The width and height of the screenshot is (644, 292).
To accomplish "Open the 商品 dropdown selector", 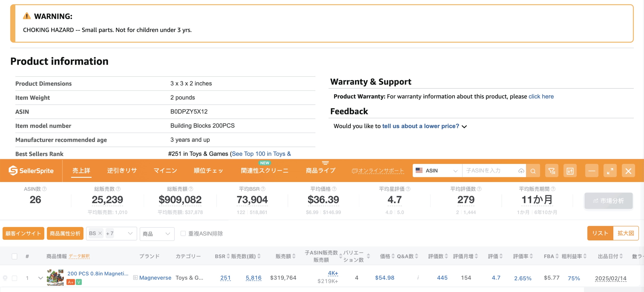I will [x=157, y=234].
